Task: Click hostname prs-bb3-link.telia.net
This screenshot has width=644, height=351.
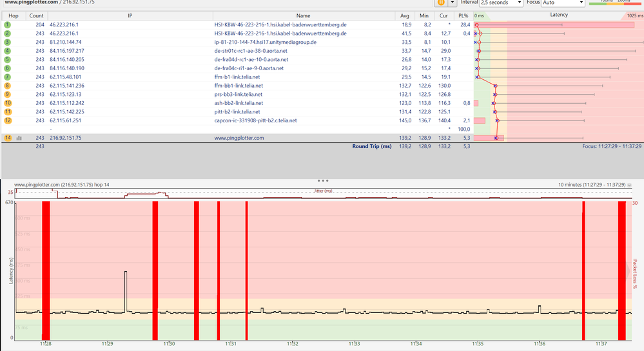Action: click(x=239, y=95)
